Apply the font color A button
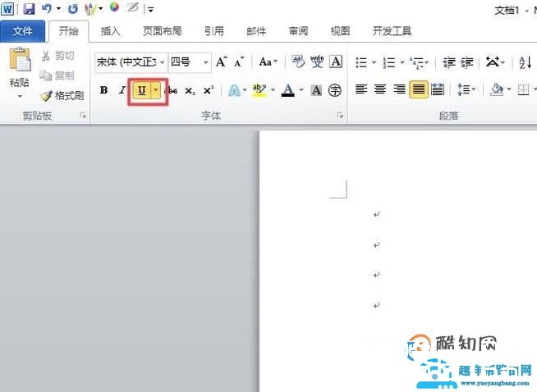Image resolution: width=537 pixels, height=392 pixels. click(x=288, y=90)
